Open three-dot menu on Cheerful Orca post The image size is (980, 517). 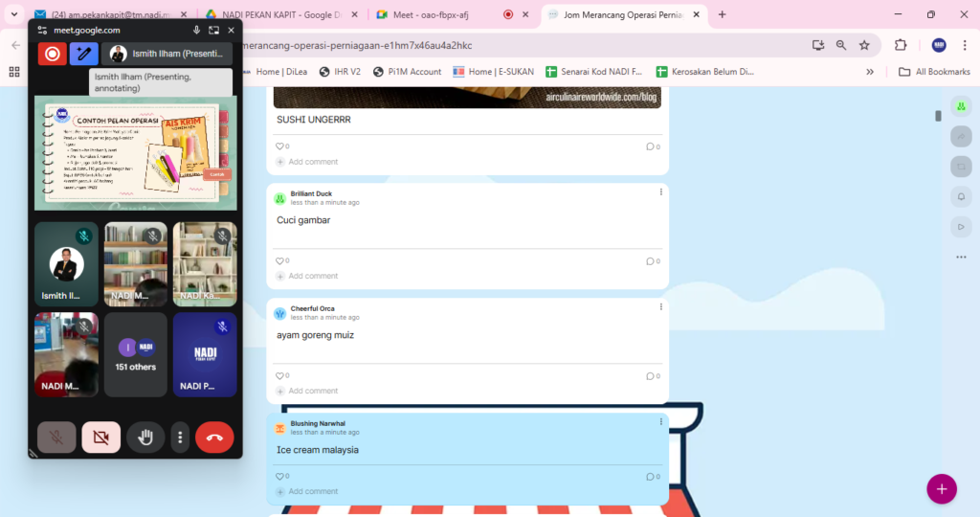click(x=660, y=306)
